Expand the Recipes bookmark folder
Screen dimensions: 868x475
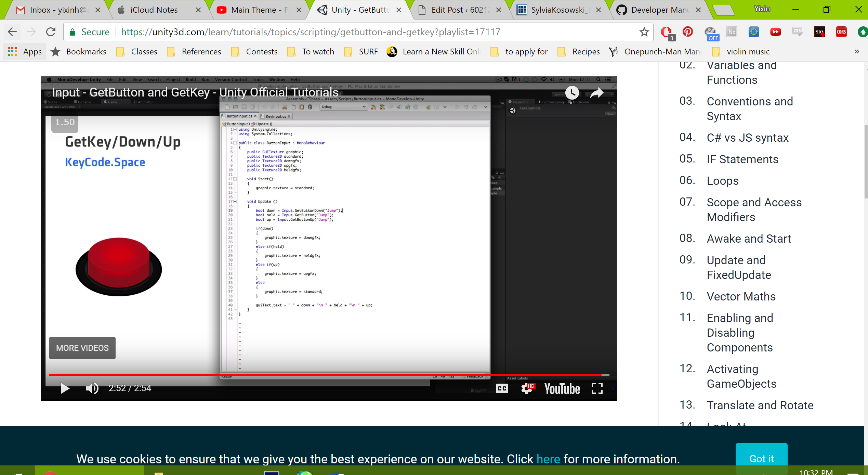pyautogui.click(x=579, y=52)
